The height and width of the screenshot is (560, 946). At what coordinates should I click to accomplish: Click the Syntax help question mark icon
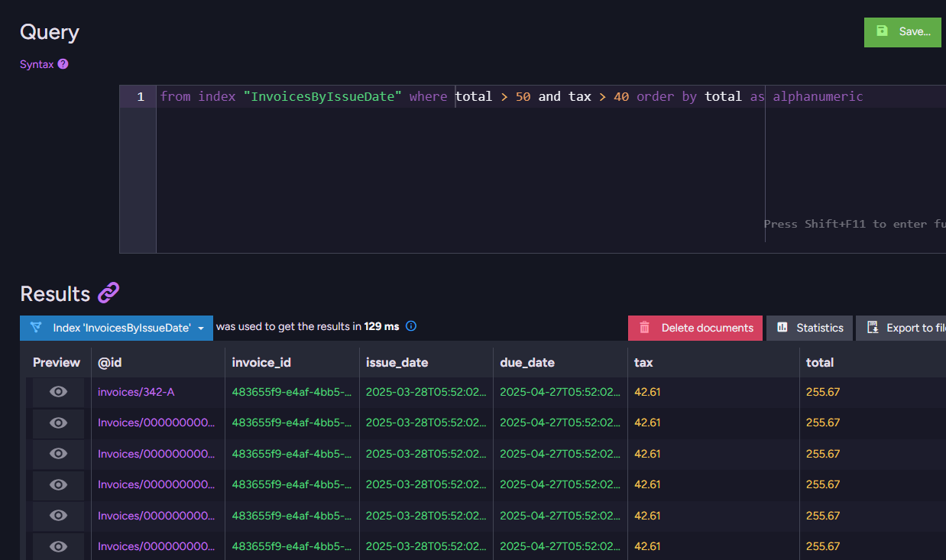(x=63, y=64)
